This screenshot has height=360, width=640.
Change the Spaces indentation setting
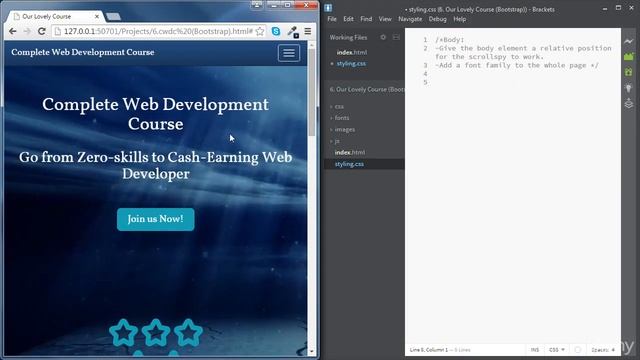click(x=603, y=350)
